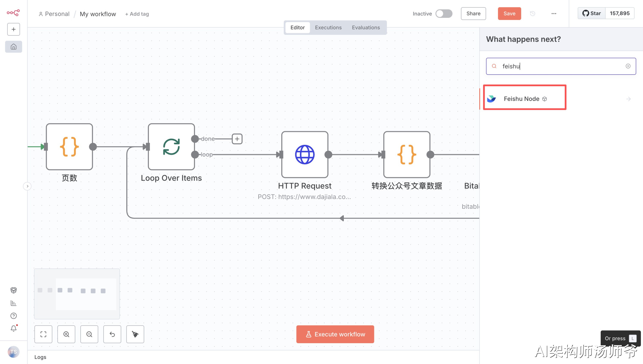Click the Save button
Viewport: 643px width, 364px height.
(x=509, y=14)
